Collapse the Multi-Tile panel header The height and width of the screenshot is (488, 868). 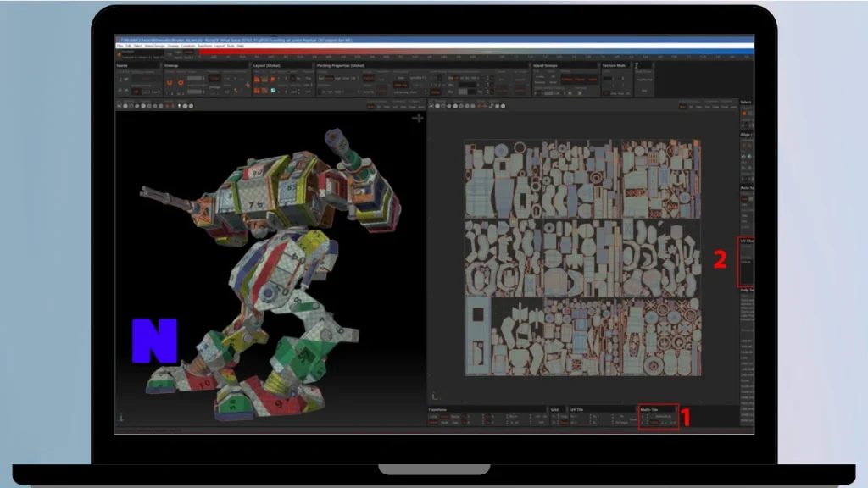point(658,410)
